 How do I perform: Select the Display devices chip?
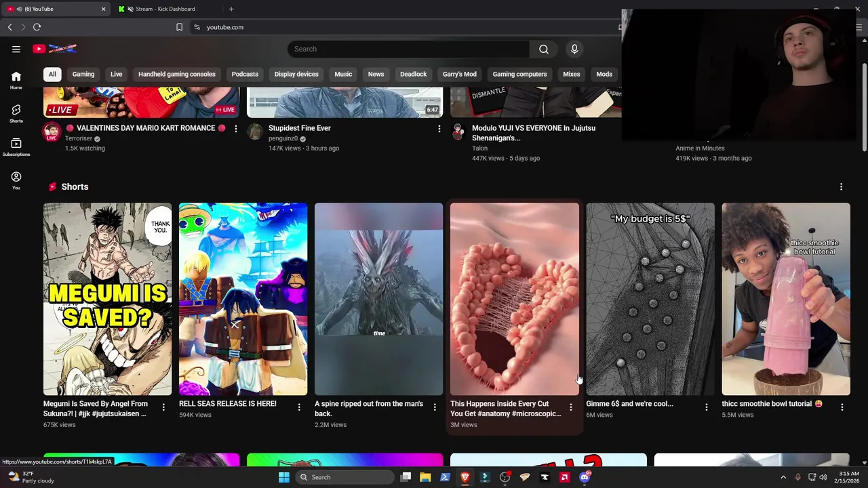click(296, 74)
